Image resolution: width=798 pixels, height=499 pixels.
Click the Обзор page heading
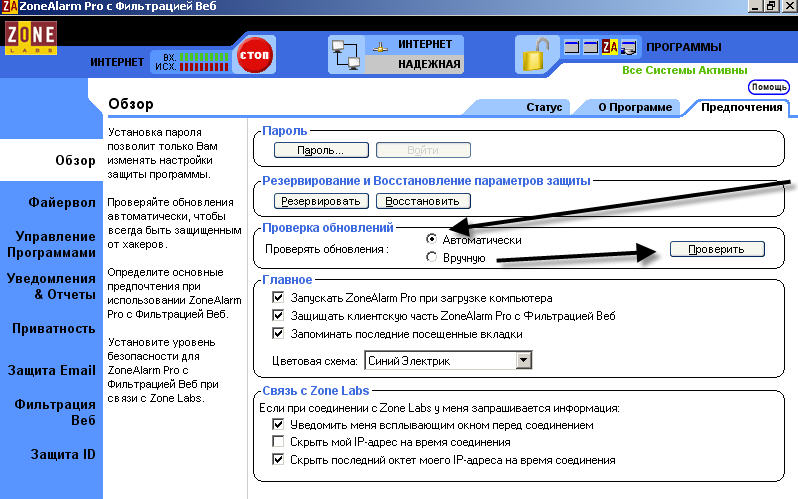pyautogui.click(x=131, y=104)
